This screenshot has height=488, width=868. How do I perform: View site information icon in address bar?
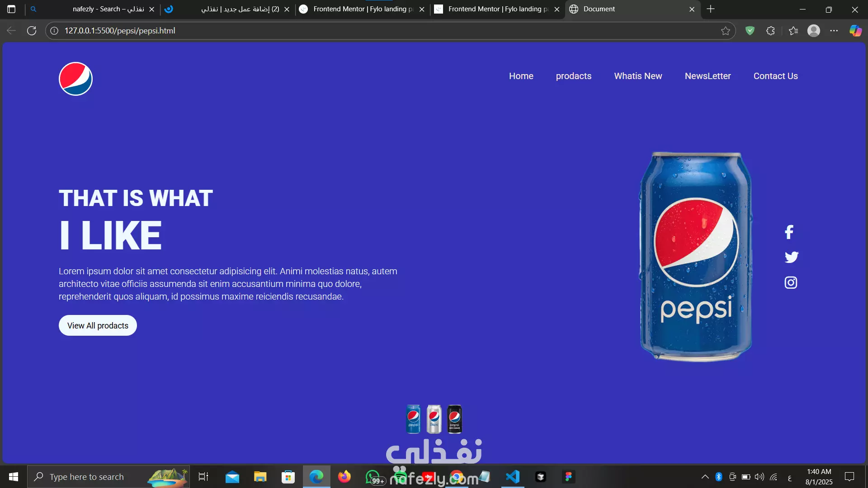tap(54, 31)
